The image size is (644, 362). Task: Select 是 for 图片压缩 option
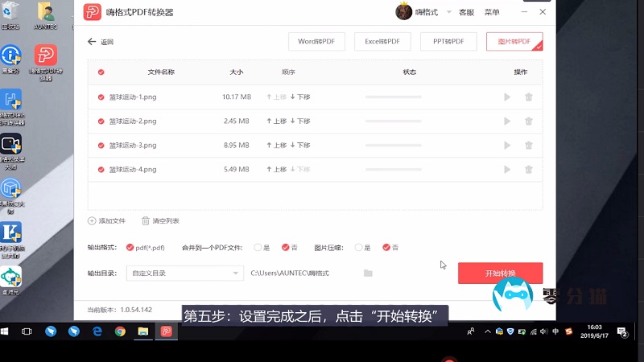pos(357,248)
